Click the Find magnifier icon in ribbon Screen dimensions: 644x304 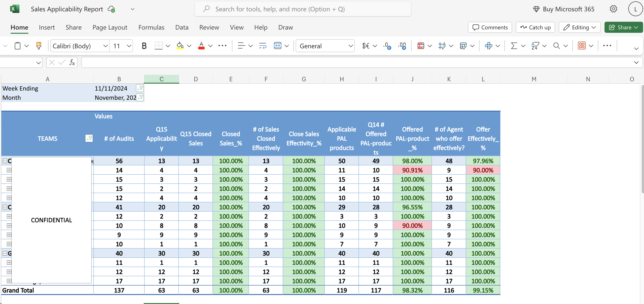(x=556, y=46)
